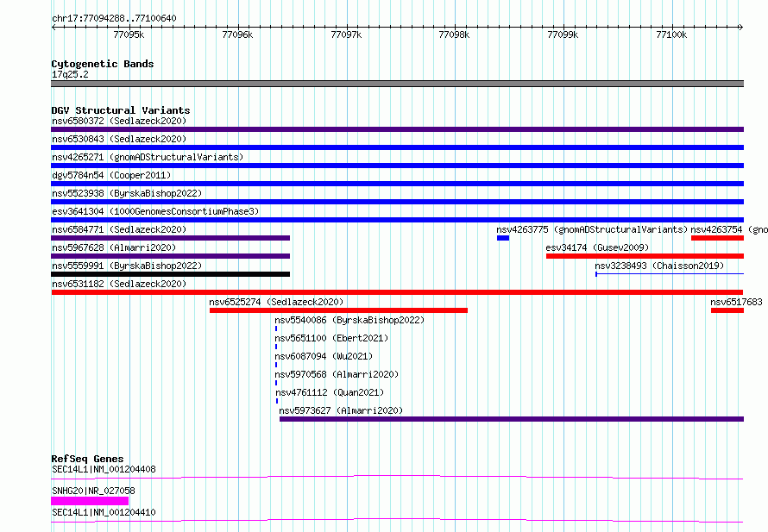The image size is (768, 532).
Task: Select the small blue nsv4263775 variant block
Action: pyautogui.click(x=503, y=238)
